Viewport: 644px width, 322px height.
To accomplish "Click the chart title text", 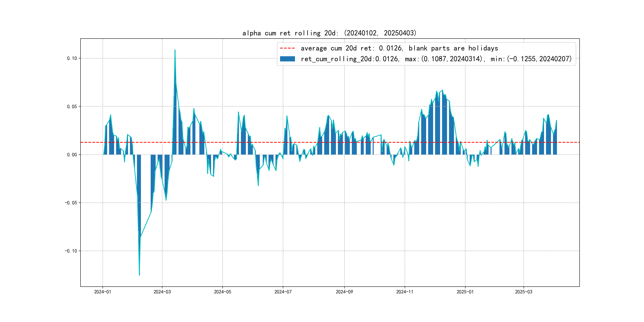I will coord(329,33).
